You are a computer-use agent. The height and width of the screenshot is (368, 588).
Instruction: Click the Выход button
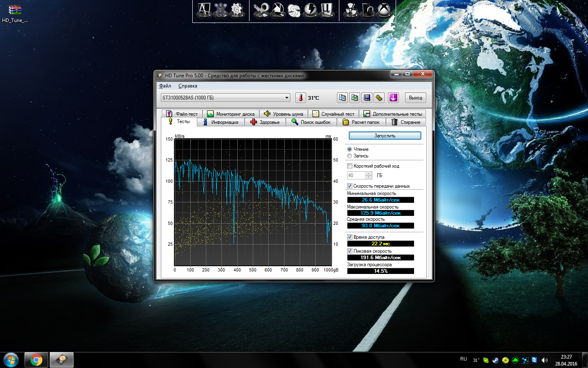pos(415,98)
